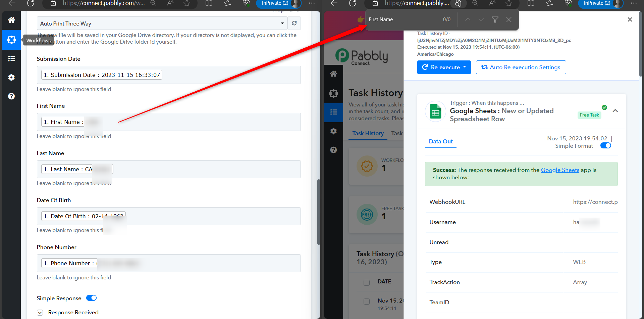Reload page in right browser window
The width and height of the screenshot is (644, 319).
tap(353, 3)
